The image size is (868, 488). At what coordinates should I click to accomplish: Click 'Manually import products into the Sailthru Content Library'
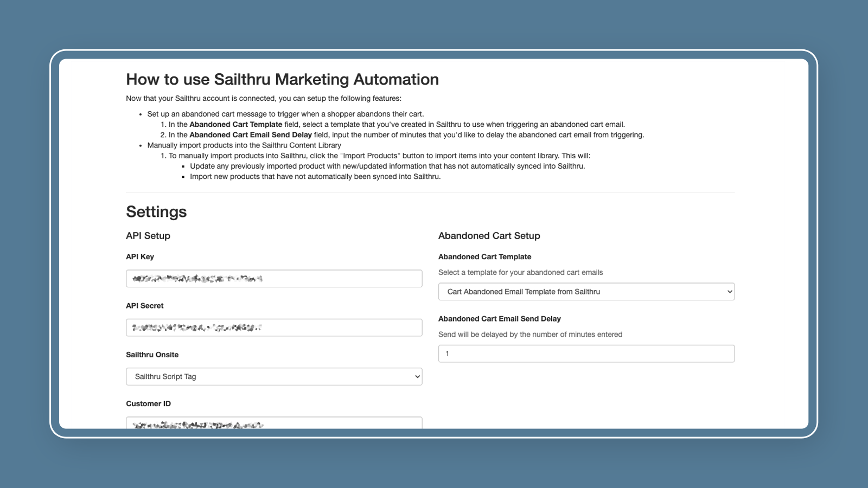click(244, 145)
